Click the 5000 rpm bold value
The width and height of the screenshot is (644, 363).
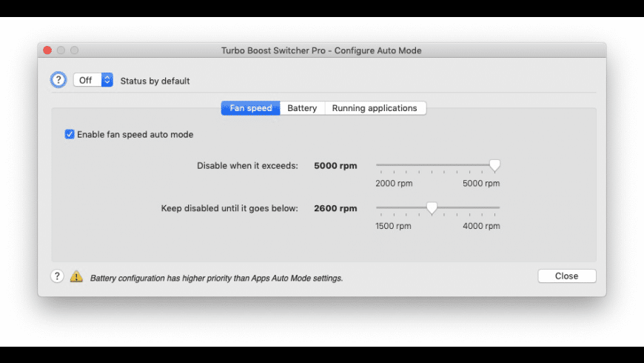[335, 166]
